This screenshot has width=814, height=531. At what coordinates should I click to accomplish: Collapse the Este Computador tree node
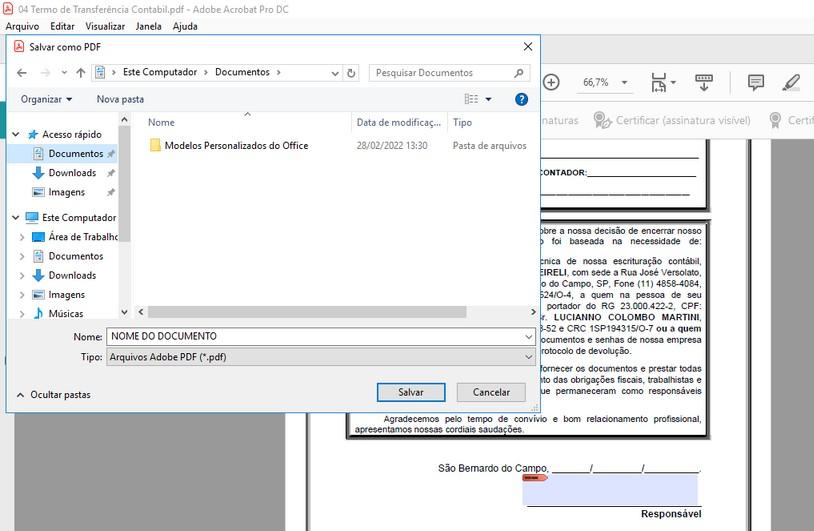[16, 217]
